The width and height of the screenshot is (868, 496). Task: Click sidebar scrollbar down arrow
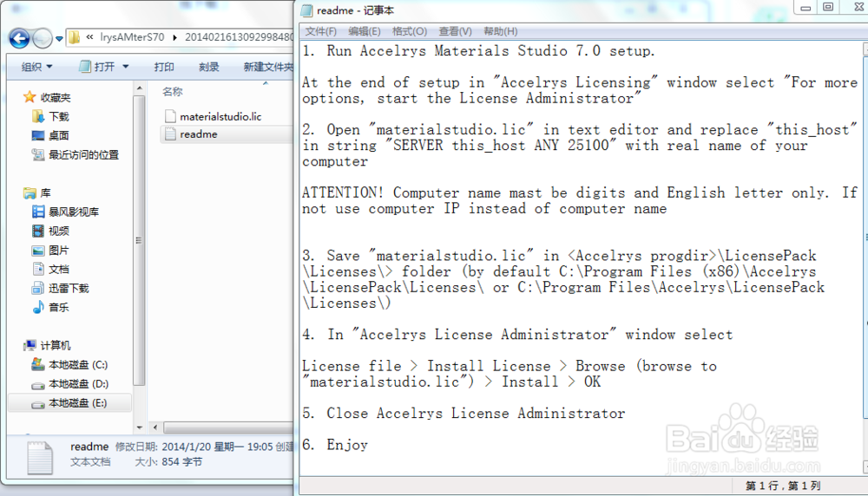click(x=140, y=427)
